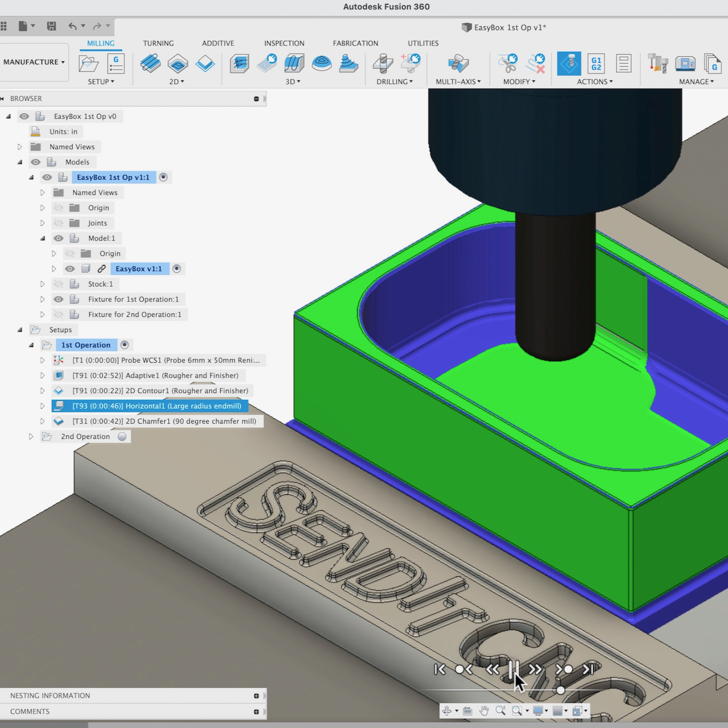This screenshot has width=728, height=728.
Task: Expand the NESTING INFORMATION panel
Action: point(256,696)
